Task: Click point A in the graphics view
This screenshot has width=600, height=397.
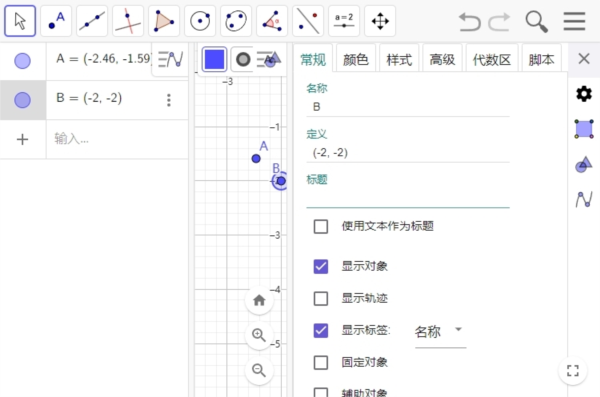Action: tap(256, 158)
